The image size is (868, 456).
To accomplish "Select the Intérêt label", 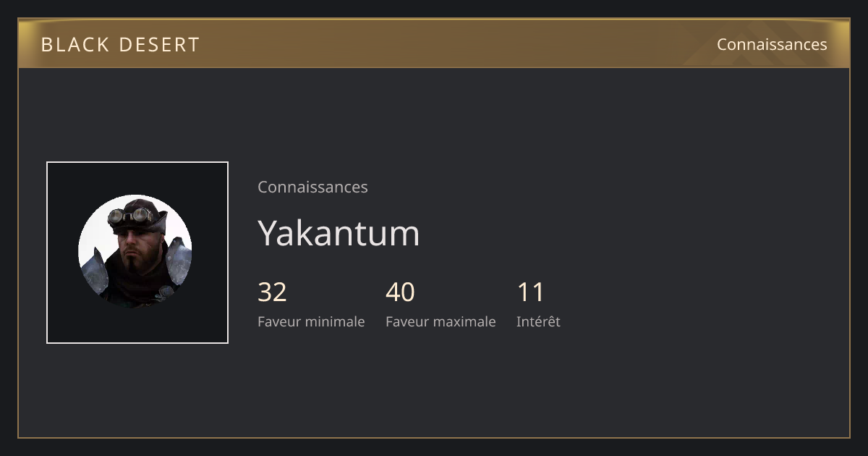I will [x=538, y=321].
